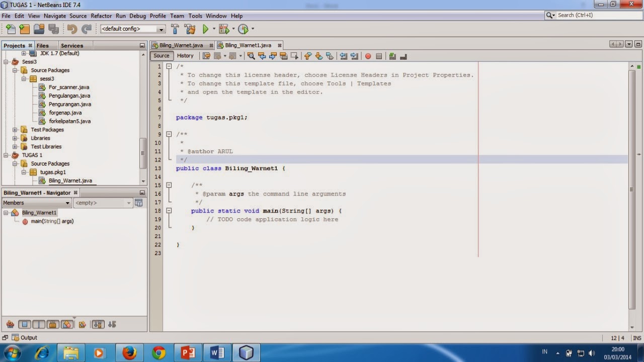Click the Shift Right indentation icon
Image resolution: width=644 pixels, height=362 pixels.
click(x=354, y=56)
